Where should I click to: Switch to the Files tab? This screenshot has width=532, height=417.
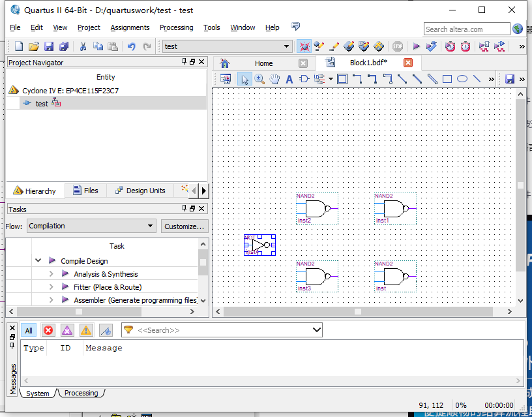pyautogui.click(x=85, y=191)
